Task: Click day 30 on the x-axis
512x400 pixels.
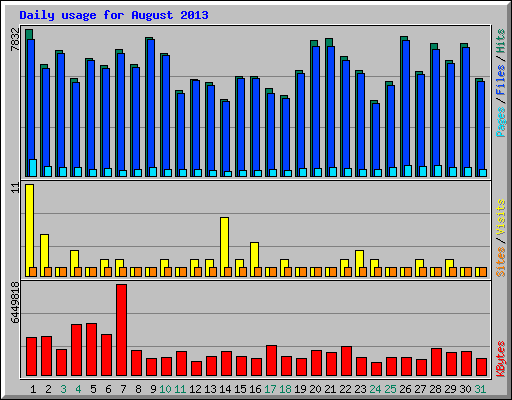Action: tap(465, 389)
